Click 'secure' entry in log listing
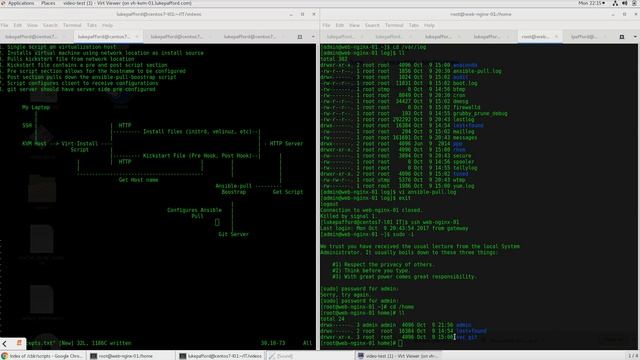The width and height of the screenshot is (640, 360). click(x=462, y=156)
